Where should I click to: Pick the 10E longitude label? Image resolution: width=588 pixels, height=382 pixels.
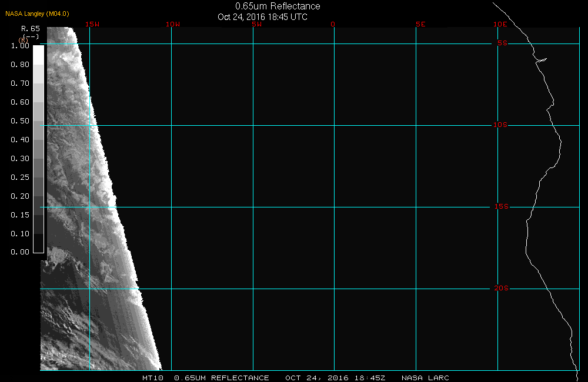[500, 24]
